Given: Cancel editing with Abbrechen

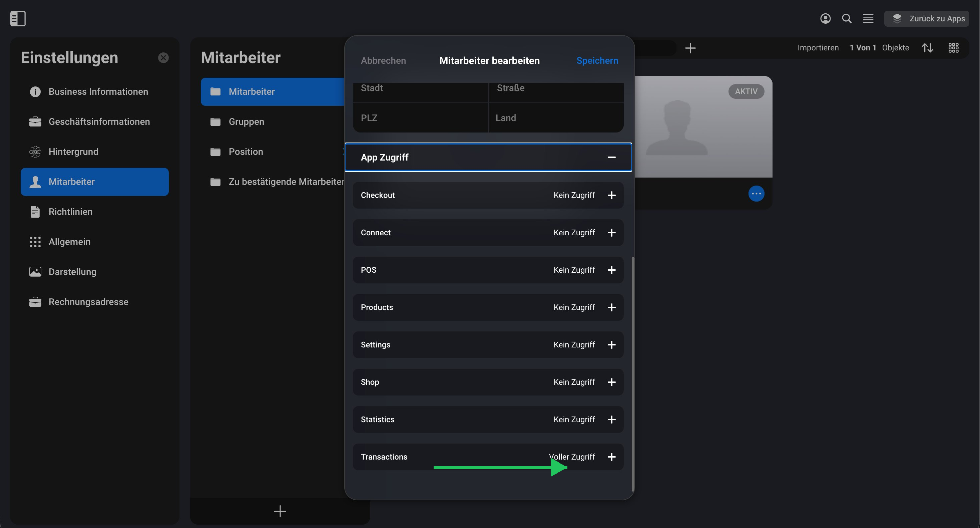Looking at the screenshot, I should tap(383, 60).
